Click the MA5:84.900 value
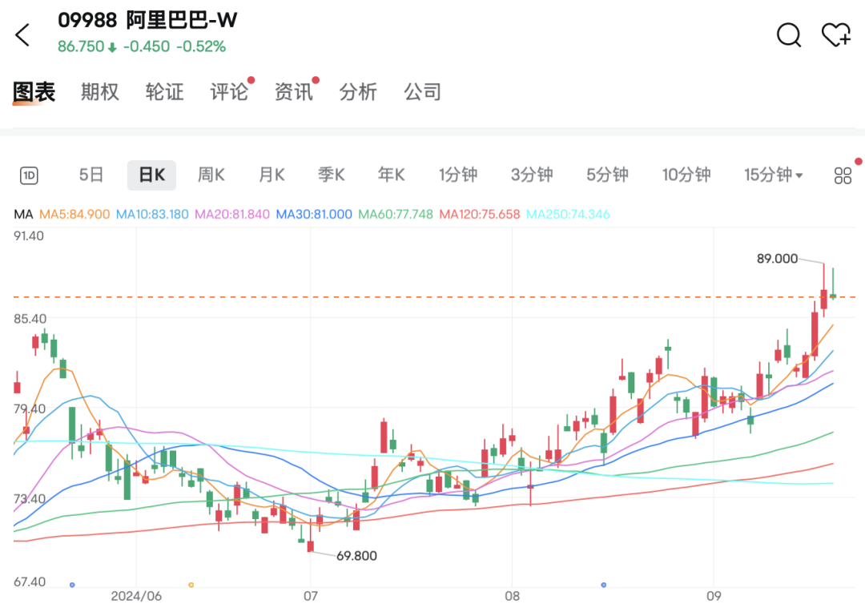 tap(74, 214)
